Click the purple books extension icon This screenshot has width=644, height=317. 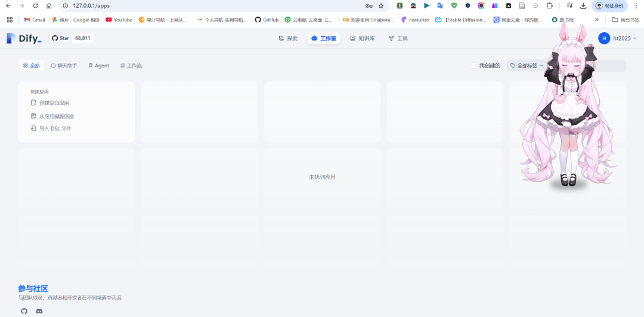tap(494, 6)
